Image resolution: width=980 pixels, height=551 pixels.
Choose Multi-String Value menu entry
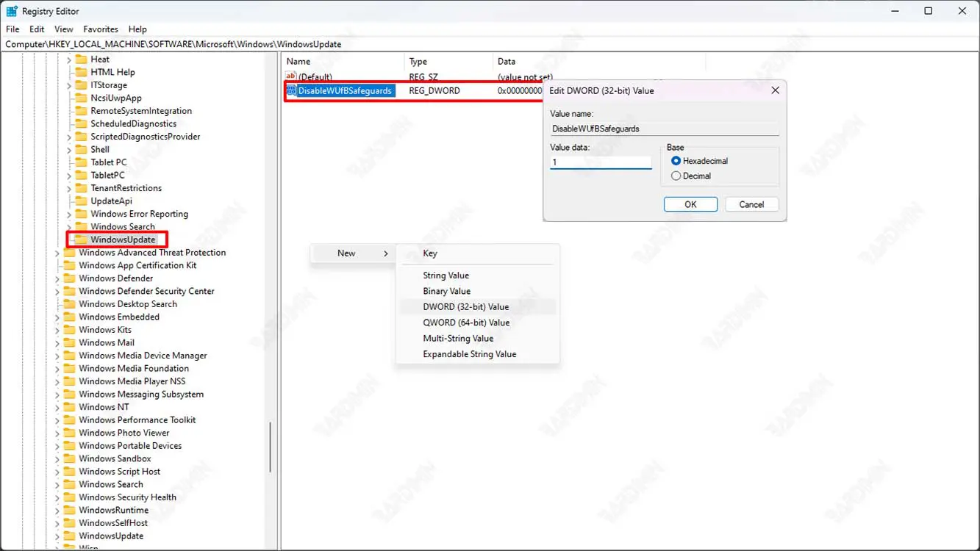(x=477, y=339)
